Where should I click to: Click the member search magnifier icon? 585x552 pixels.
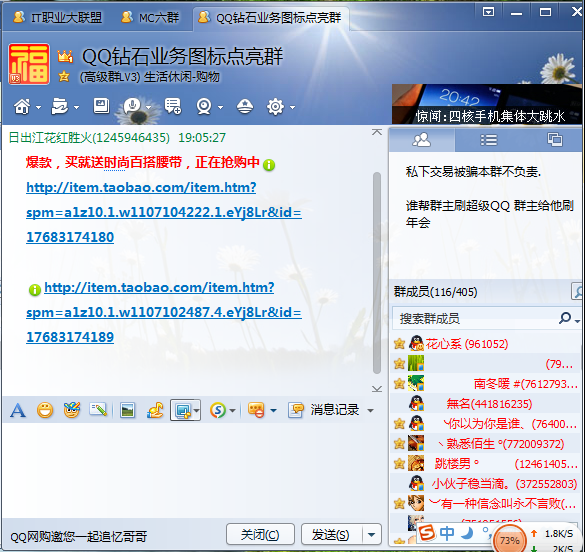click(565, 318)
